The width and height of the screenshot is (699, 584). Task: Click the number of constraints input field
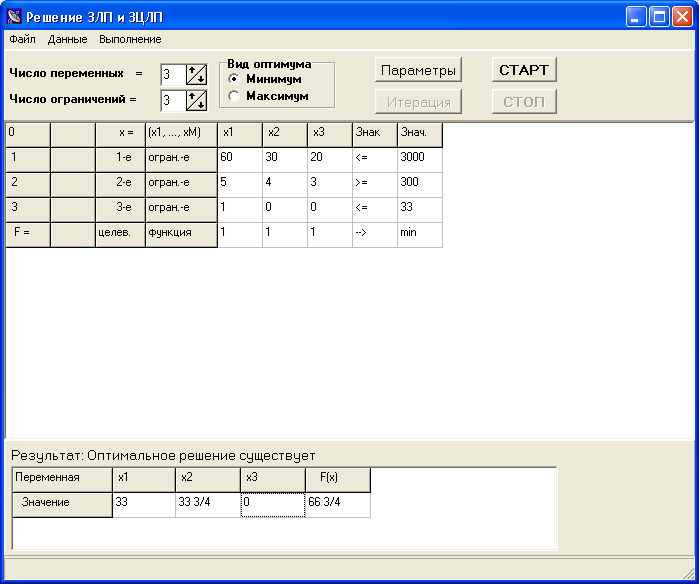pyautogui.click(x=173, y=100)
